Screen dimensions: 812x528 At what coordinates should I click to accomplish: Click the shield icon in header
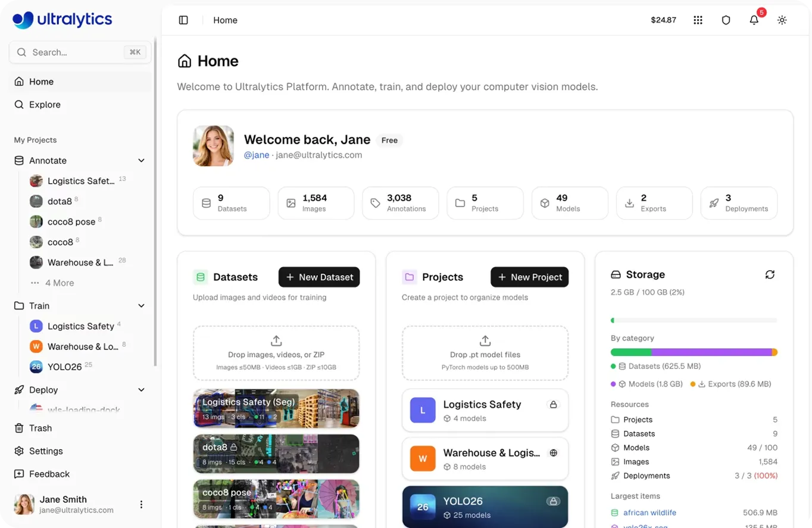(x=726, y=20)
